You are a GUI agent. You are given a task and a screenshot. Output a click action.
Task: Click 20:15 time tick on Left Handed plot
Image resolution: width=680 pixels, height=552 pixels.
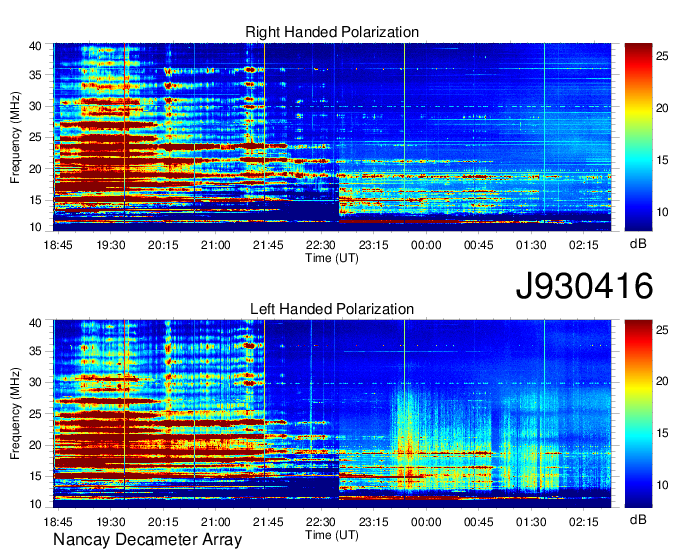pos(163,522)
